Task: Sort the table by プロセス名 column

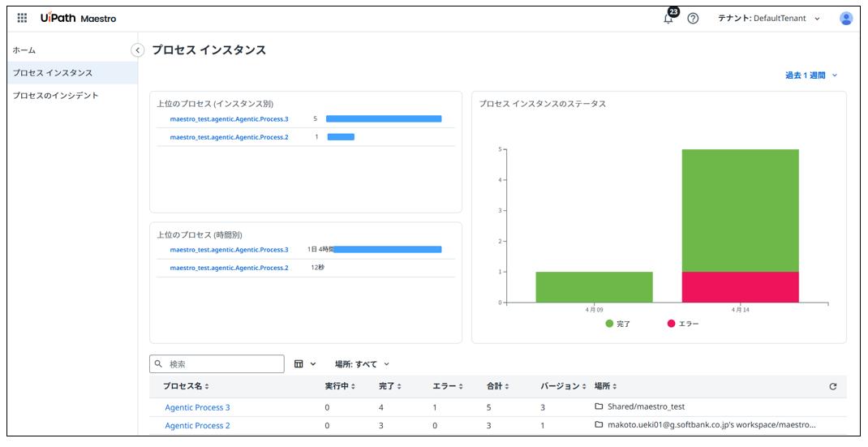Action: [x=186, y=387]
